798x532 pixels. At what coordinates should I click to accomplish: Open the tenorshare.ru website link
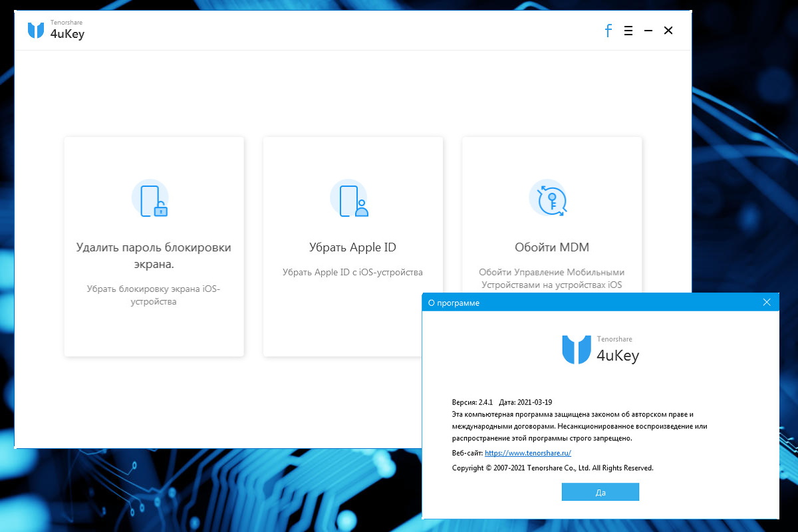click(528, 453)
